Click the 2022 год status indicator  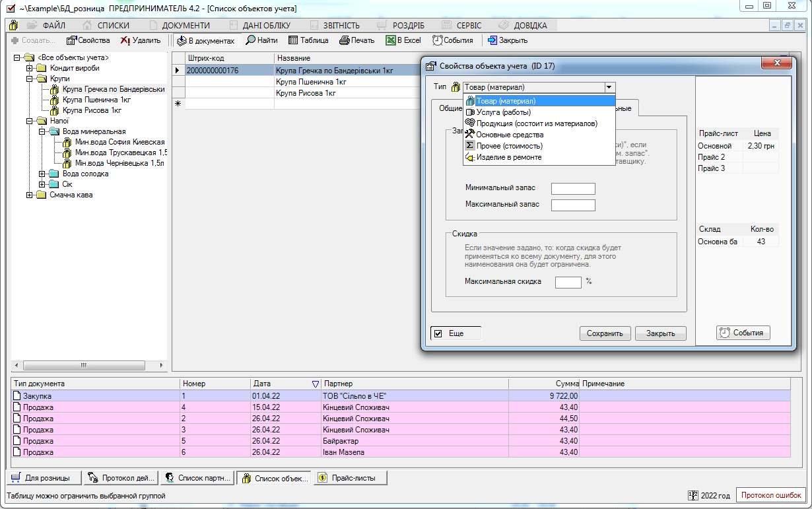[x=709, y=496]
